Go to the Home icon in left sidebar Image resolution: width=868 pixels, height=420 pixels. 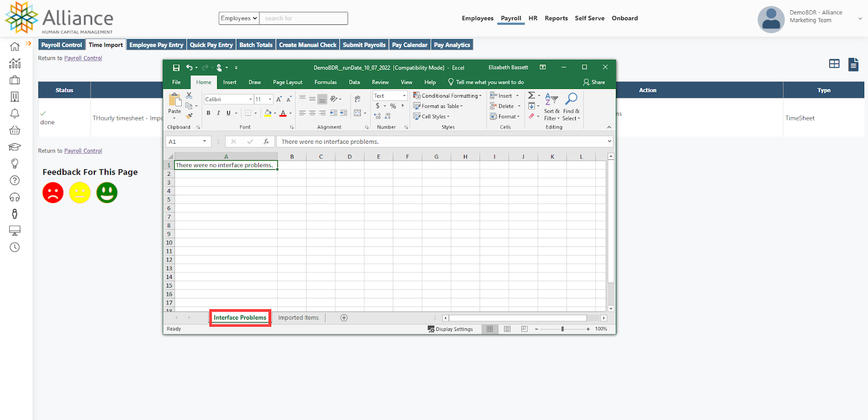(15, 47)
